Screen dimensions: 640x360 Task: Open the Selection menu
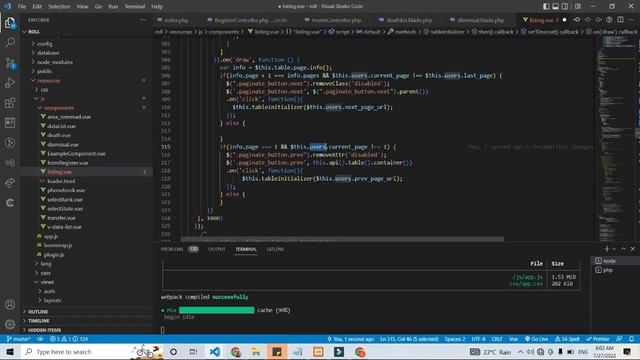59,7
